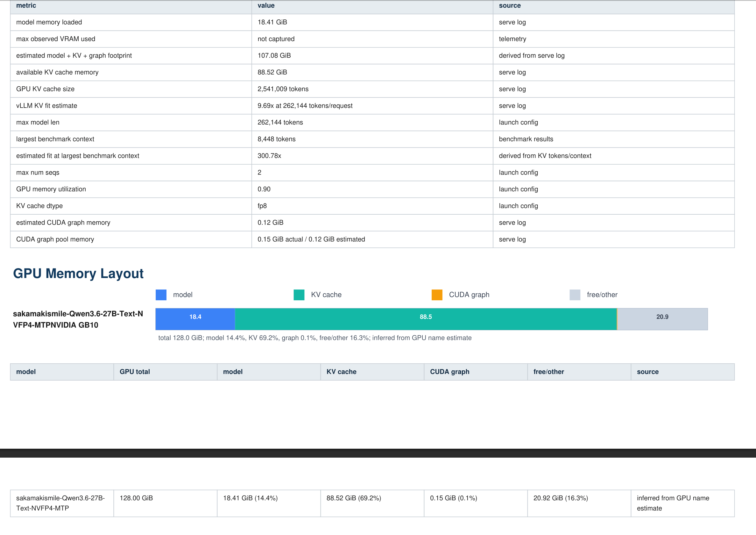Click 'max model len' row label

[38, 122]
